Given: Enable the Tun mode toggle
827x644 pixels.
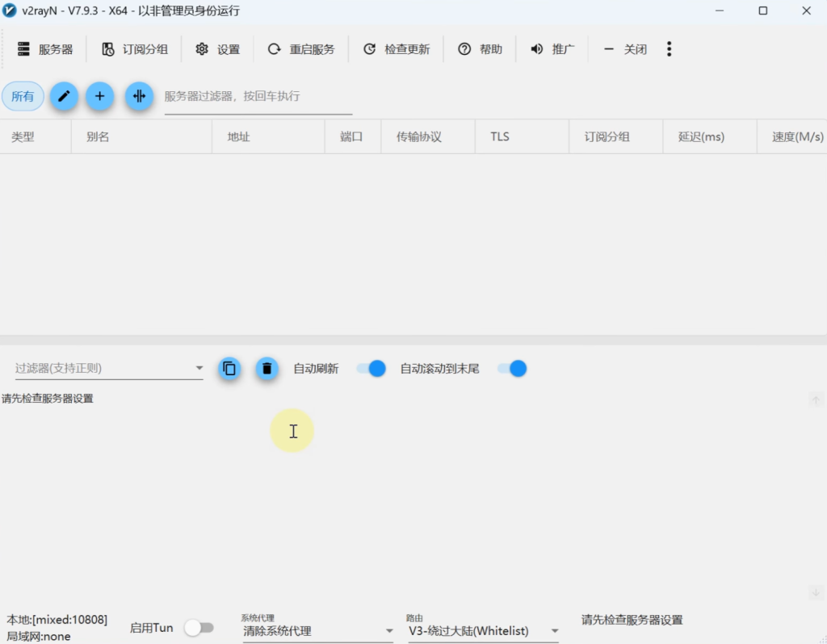Looking at the screenshot, I should [x=199, y=627].
